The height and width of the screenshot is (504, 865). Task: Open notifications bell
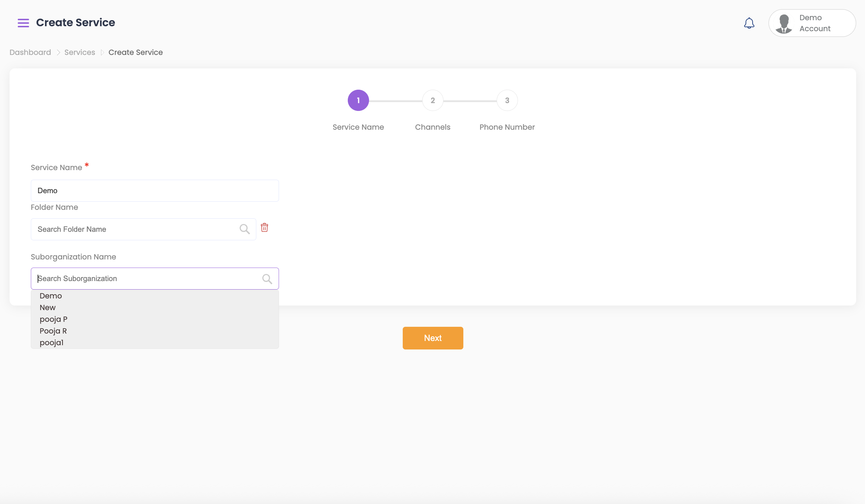[x=749, y=23]
